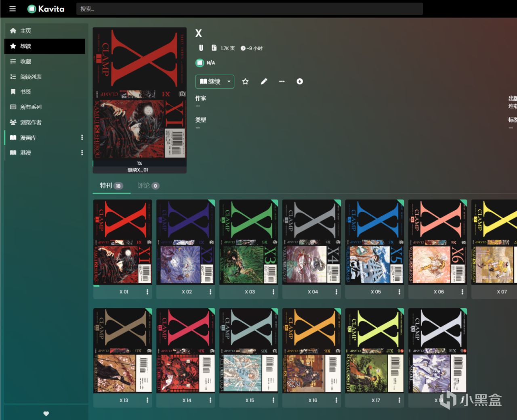The height and width of the screenshot is (420, 517).
Task: Open the X 02 card options menu
Action: (210, 292)
